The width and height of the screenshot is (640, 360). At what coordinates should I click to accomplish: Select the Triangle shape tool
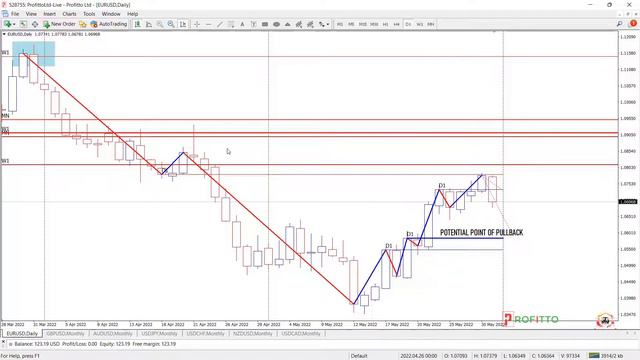[288, 24]
